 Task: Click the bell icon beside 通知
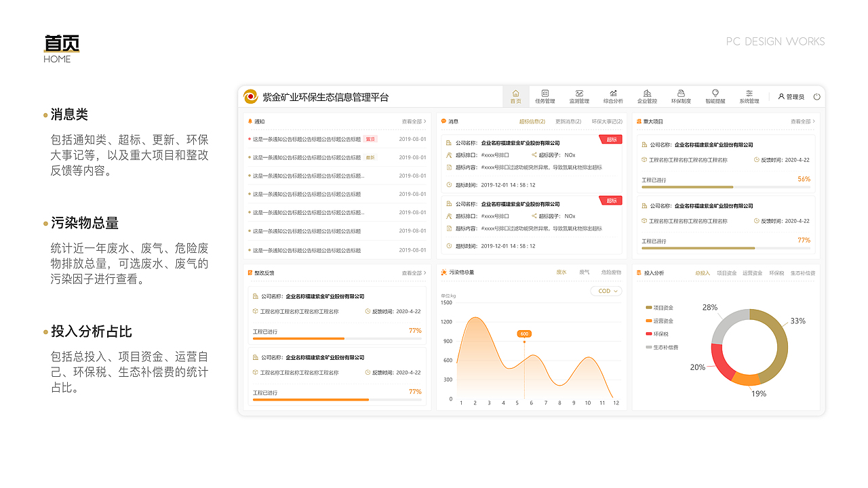(x=250, y=121)
